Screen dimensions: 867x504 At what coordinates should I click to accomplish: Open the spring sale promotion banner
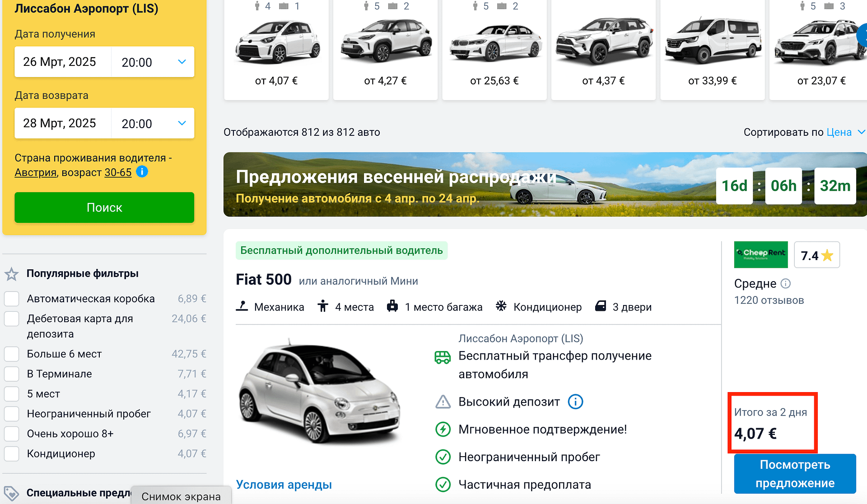pos(545,185)
